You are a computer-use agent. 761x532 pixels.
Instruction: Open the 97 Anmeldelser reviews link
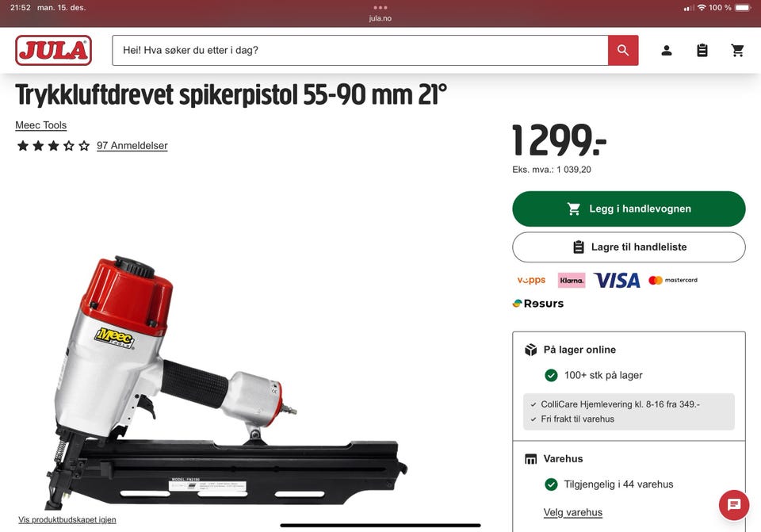click(x=132, y=146)
